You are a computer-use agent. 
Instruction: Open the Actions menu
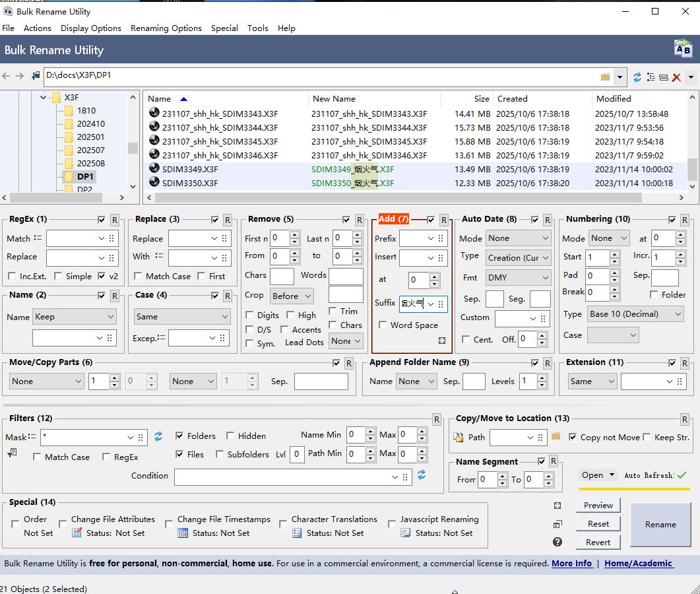pyautogui.click(x=38, y=28)
